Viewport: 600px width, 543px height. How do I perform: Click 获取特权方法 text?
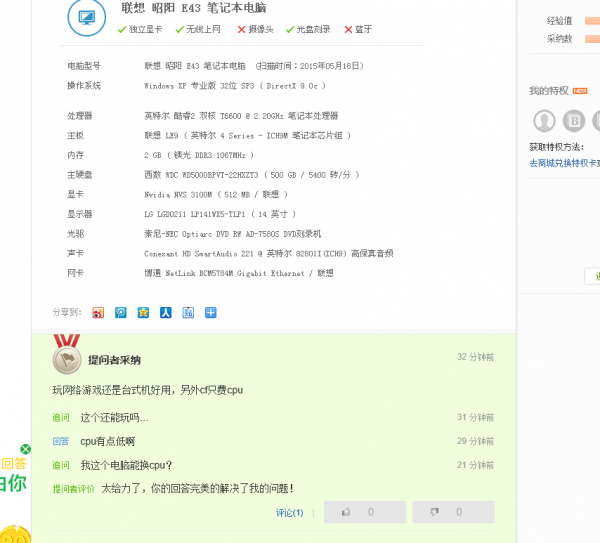(x=557, y=147)
